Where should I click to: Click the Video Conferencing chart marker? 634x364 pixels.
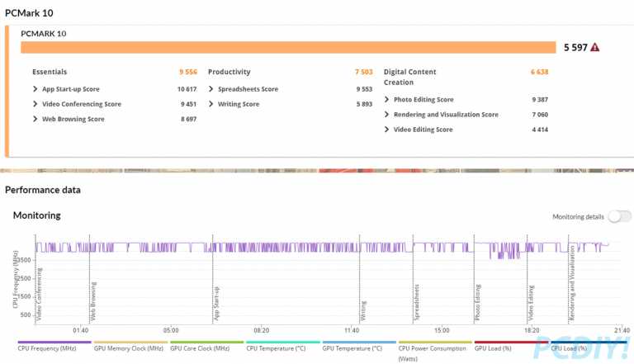(40, 294)
